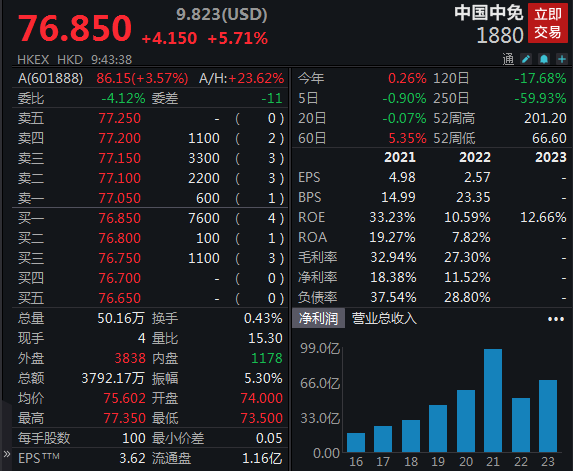Select the 卖二 ask price 77.100
The width and height of the screenshot is (573, 471).
pos(119,178)
